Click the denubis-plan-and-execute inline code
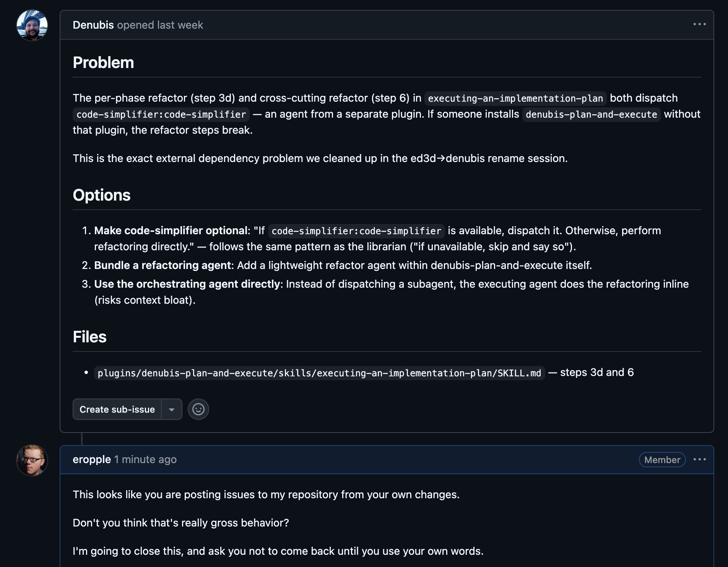The width and height of the screenshot is (728, 567). pos(591,115)
